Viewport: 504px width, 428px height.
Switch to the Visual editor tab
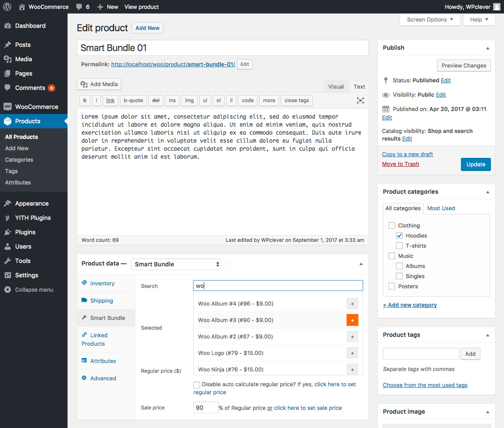click(x=336, y=87)
